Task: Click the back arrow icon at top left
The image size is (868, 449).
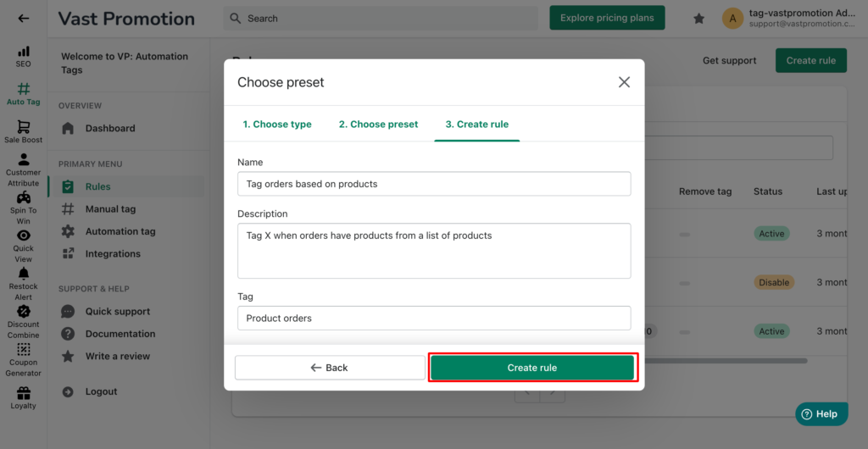Action: pos(23,19)
